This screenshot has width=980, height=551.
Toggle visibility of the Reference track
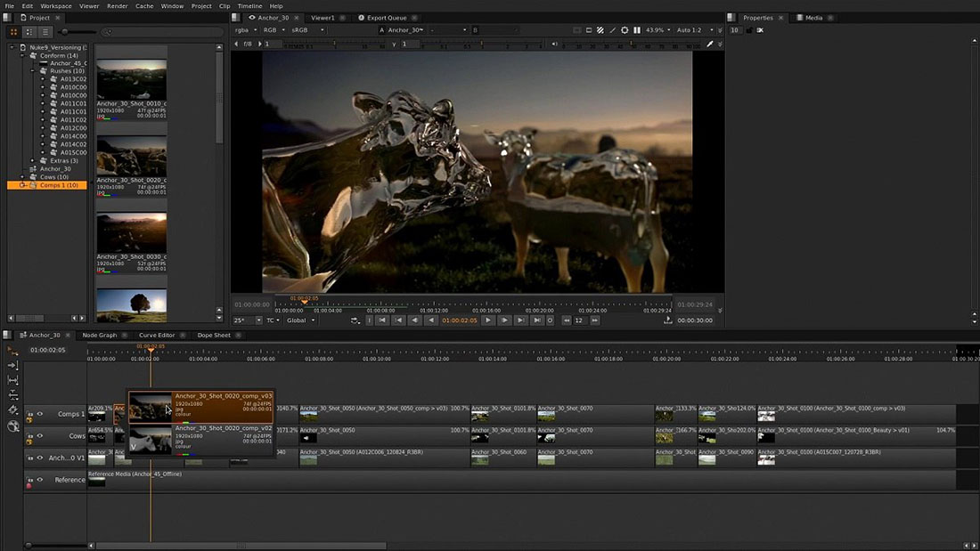click(x=39, y=479)
